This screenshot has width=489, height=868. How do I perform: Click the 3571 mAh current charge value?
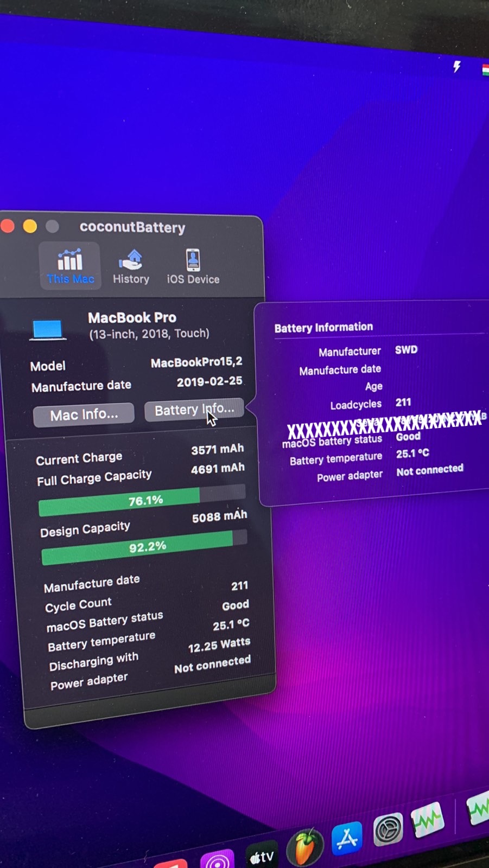coord(218,450)
